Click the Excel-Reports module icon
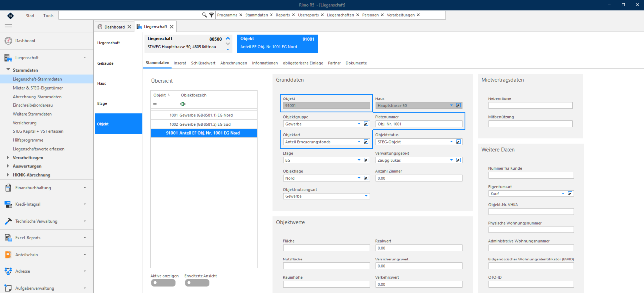 click(8, 238)
